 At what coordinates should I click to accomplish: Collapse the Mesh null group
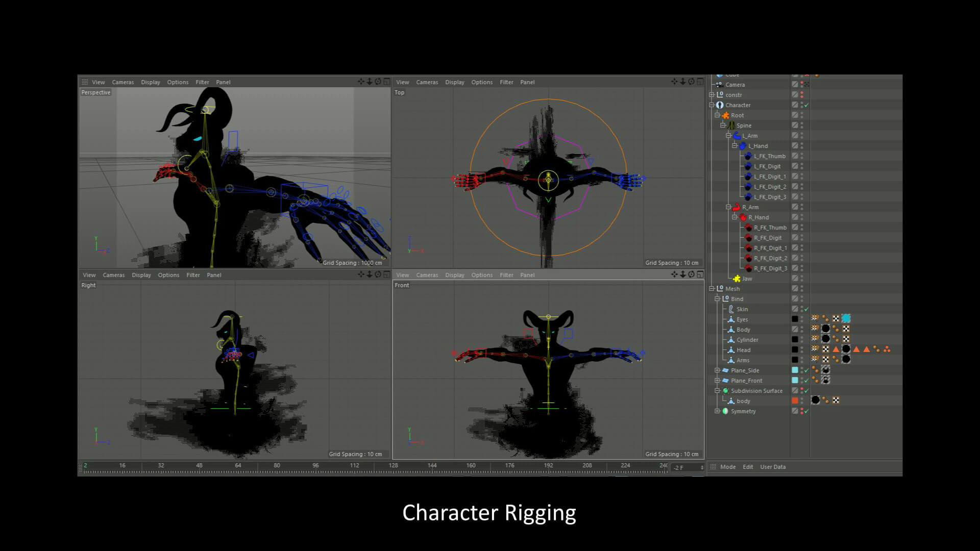click(712, 289)
